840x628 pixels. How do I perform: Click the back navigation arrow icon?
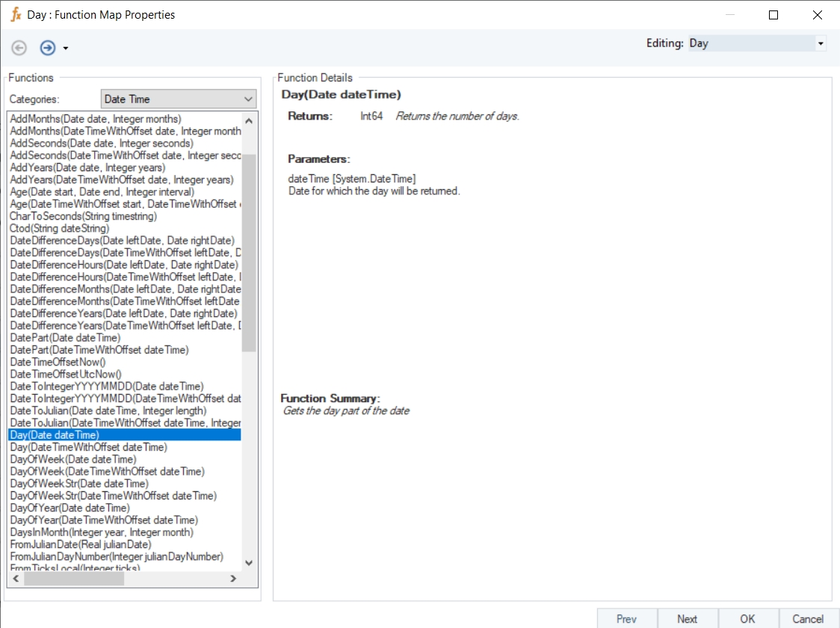pyautogui.click(x=19, y=48)
